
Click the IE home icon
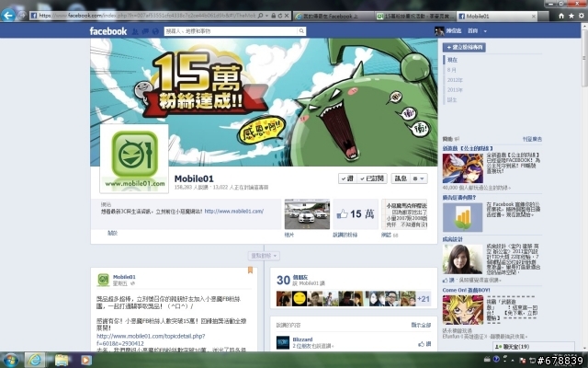click(x=561, y=16)
